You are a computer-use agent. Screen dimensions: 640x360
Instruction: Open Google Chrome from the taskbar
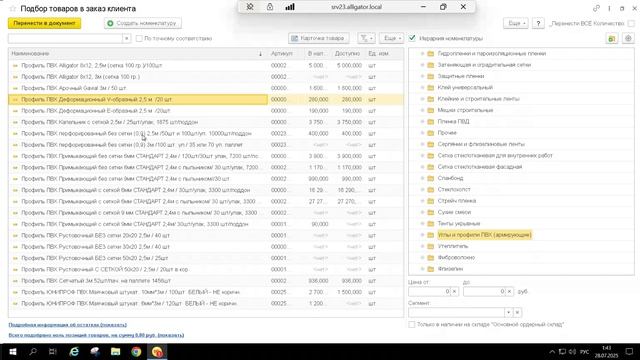tap(136, 351)
